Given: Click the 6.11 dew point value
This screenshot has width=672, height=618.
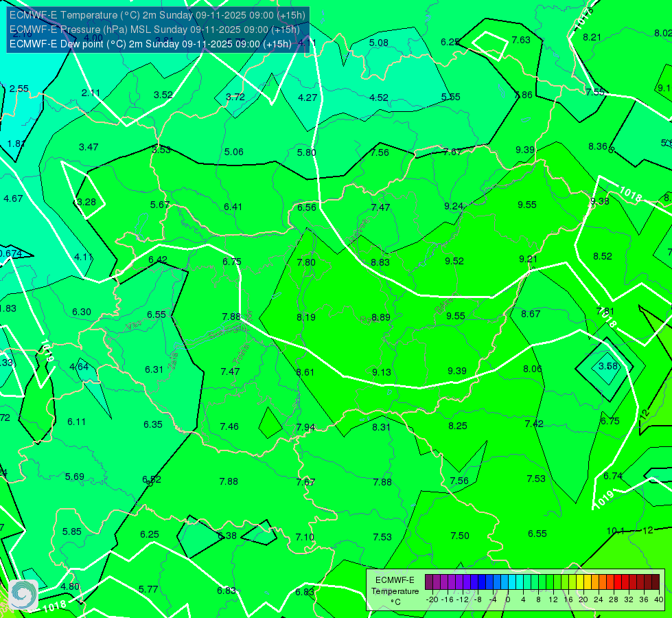Looking at the screenshot, I should (76, 422).
